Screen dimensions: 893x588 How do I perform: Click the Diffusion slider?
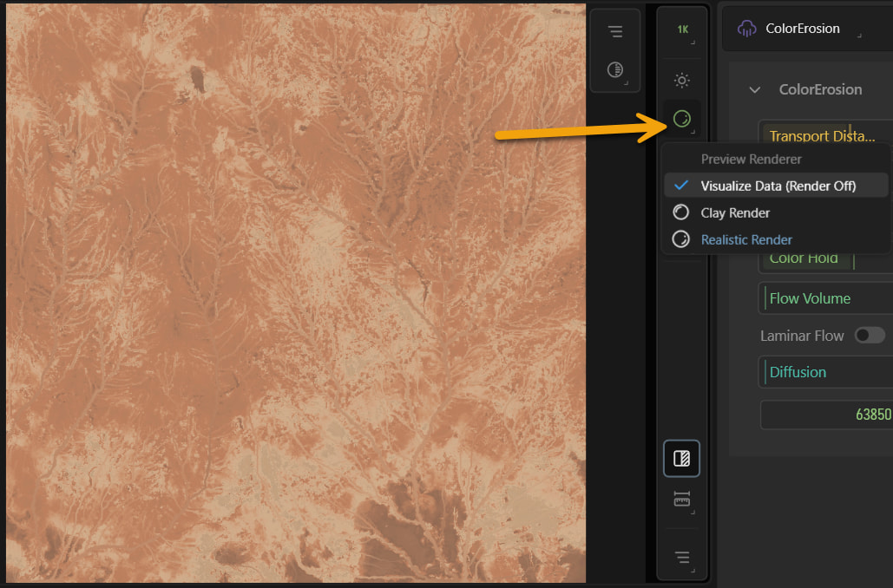coord(824,372)
